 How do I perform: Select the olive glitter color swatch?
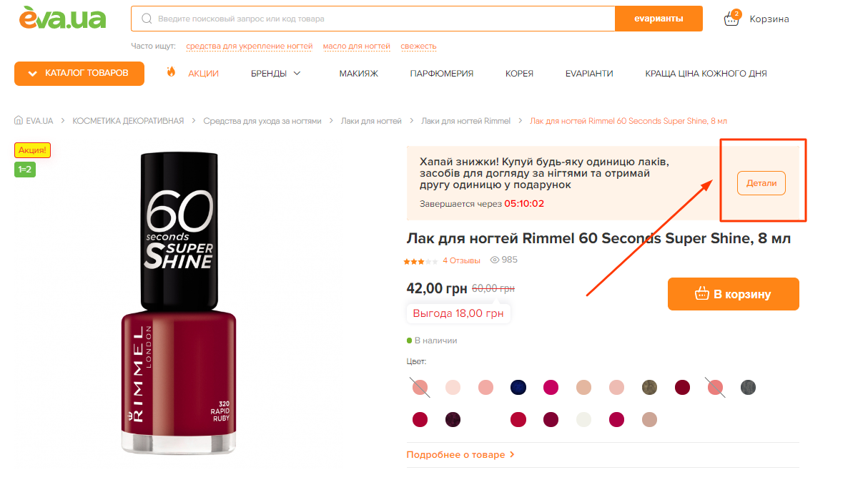650,388
